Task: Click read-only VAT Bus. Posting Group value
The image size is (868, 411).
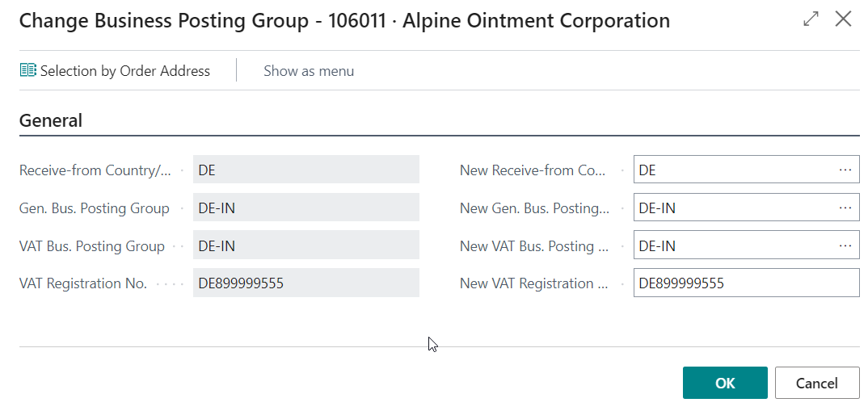Action: tap(306, 245)
